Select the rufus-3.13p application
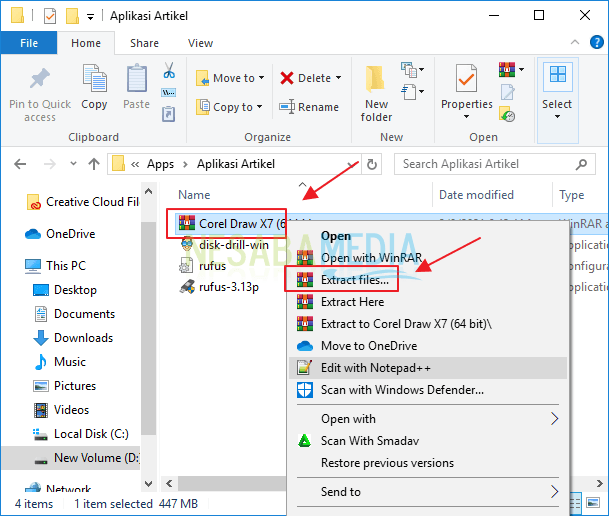The image size is (609, 516). coord(219,287)
